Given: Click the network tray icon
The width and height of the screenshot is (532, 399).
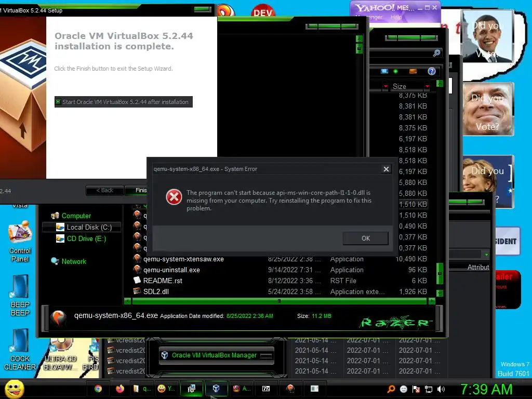Looking at the screenshot, I should (429, 389).
